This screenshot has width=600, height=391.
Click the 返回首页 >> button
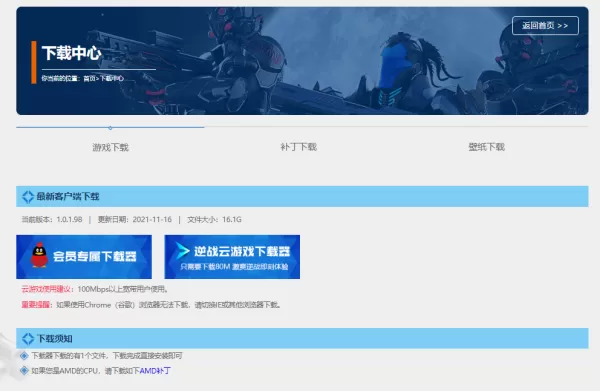tap(545, 26)
